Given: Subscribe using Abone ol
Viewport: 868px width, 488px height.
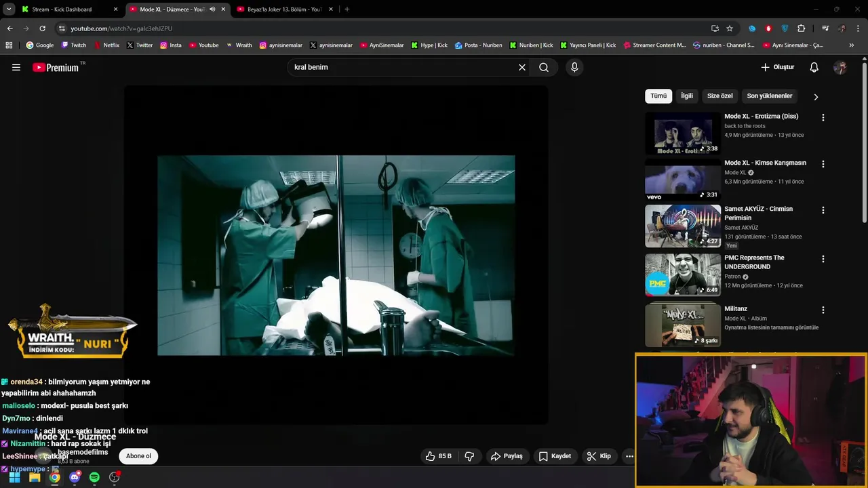Looking at the screenshot, I should (x=138, y=456).
